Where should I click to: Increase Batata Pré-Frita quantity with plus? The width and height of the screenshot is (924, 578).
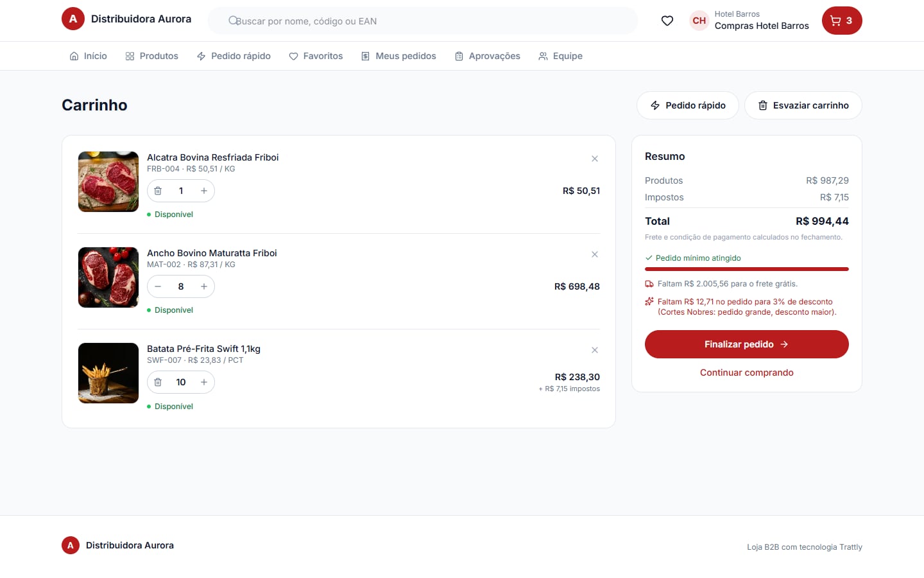(x=204, y=382)
